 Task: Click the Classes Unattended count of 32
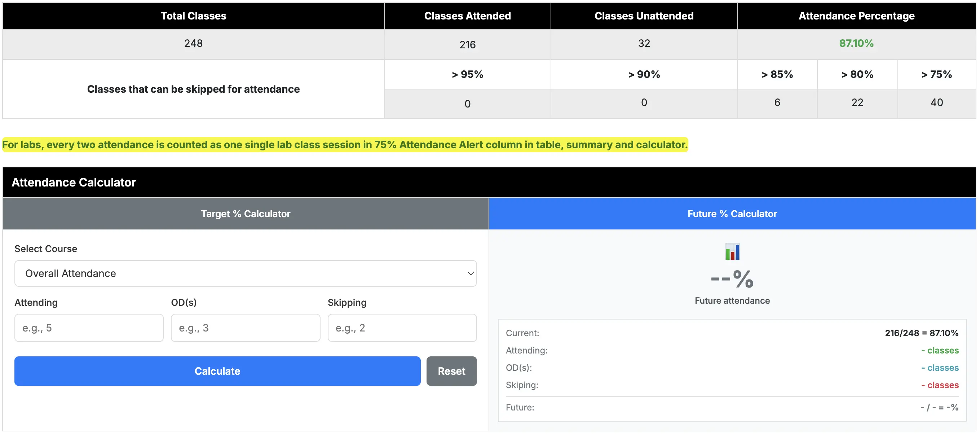pyautogui.click(x=644, y=43)
